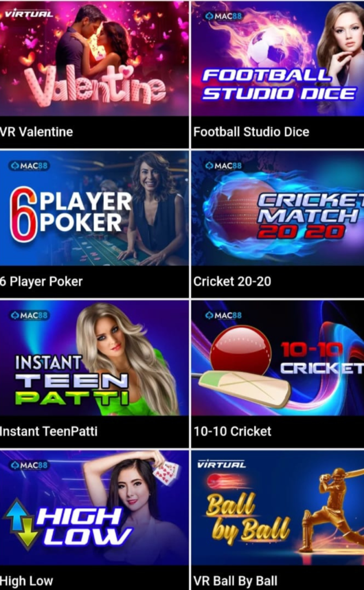This screenshot has width=364, height=590.
Task: Click the MAC88 logo on 6 Player Poker
Action: [29, 165]
